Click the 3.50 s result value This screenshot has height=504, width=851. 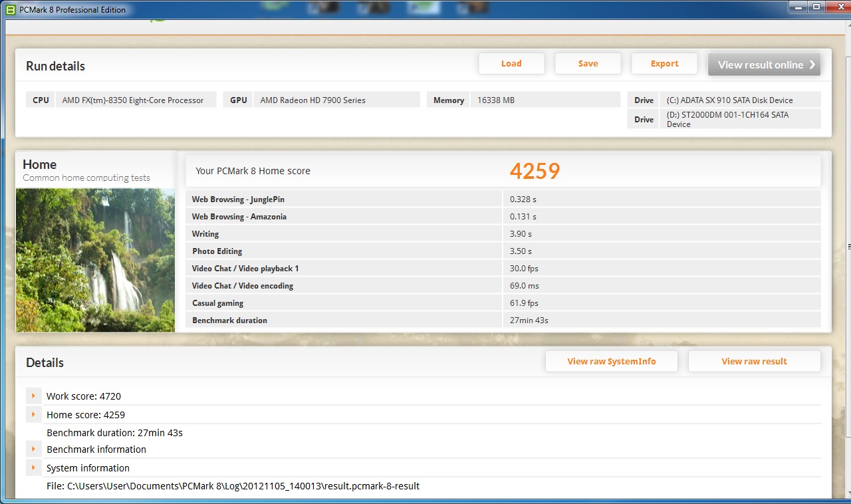(x=521, y=251)
